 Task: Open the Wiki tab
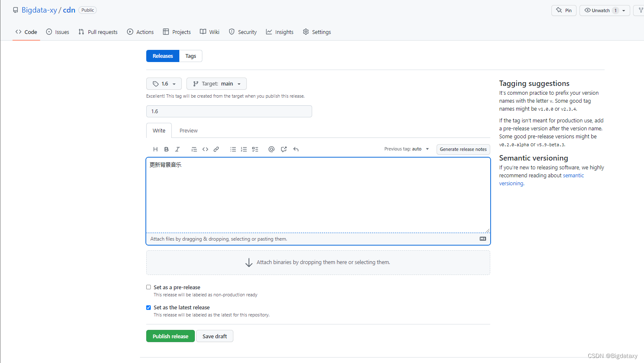(209, 32)
